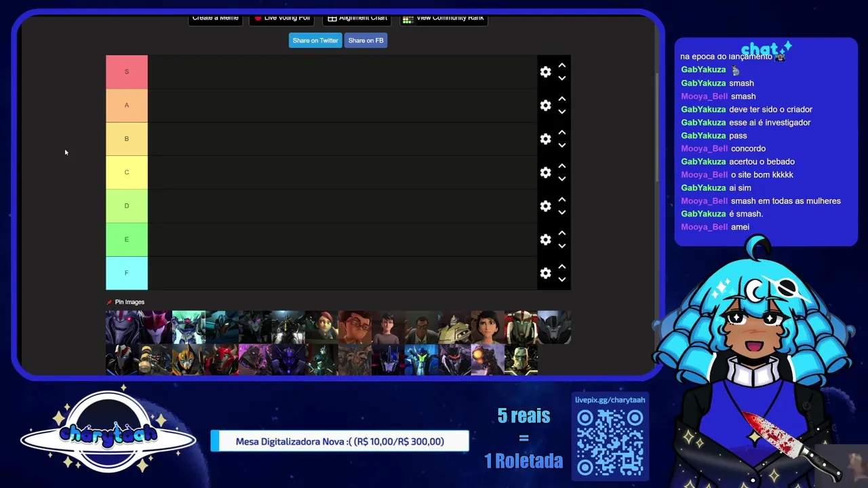Move tier E row up
Viewport: 868px width, 488px height.
pos(561,233)
